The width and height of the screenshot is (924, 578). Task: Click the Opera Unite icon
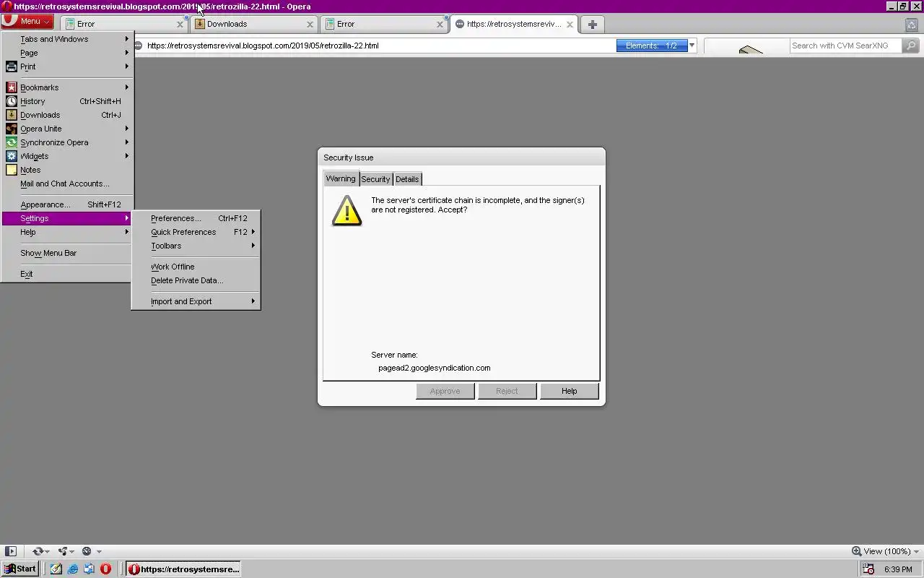click(x=11, y=129)
